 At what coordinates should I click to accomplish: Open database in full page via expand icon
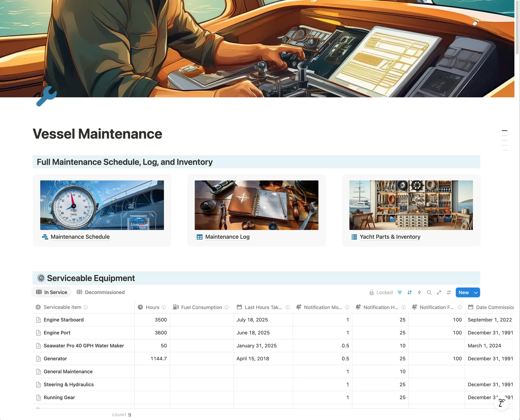click(439, 292)
